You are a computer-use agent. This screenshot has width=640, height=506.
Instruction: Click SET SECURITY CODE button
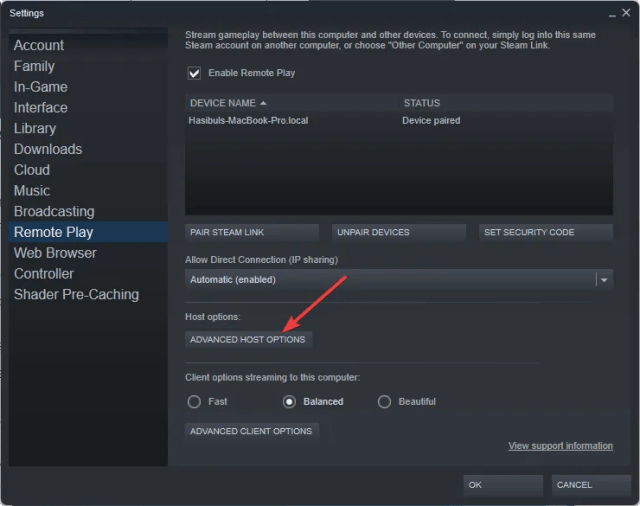[x=546, y=232]
